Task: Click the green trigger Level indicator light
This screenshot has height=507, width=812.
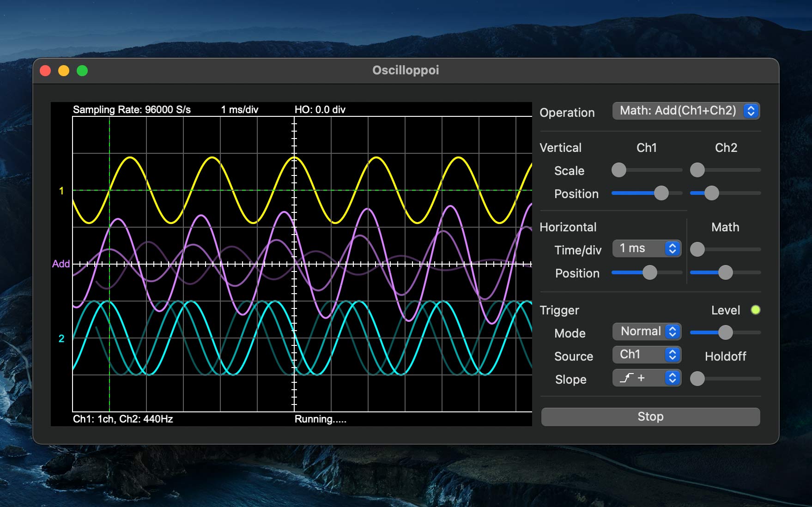Action: 756,310
